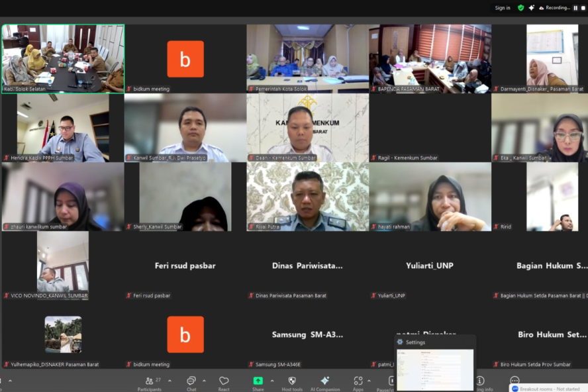The height and width of the screenshot is (392, 588).
Task: Click the Sign in button
Action: coord(503,8)
